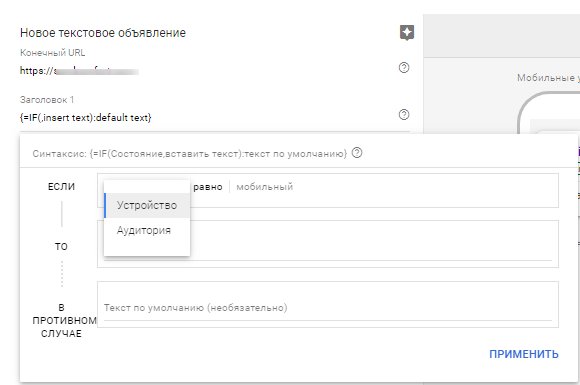Screen dimensions: 580x385
Task: Click the Мобильные preview label
Action: coord(548,78)
